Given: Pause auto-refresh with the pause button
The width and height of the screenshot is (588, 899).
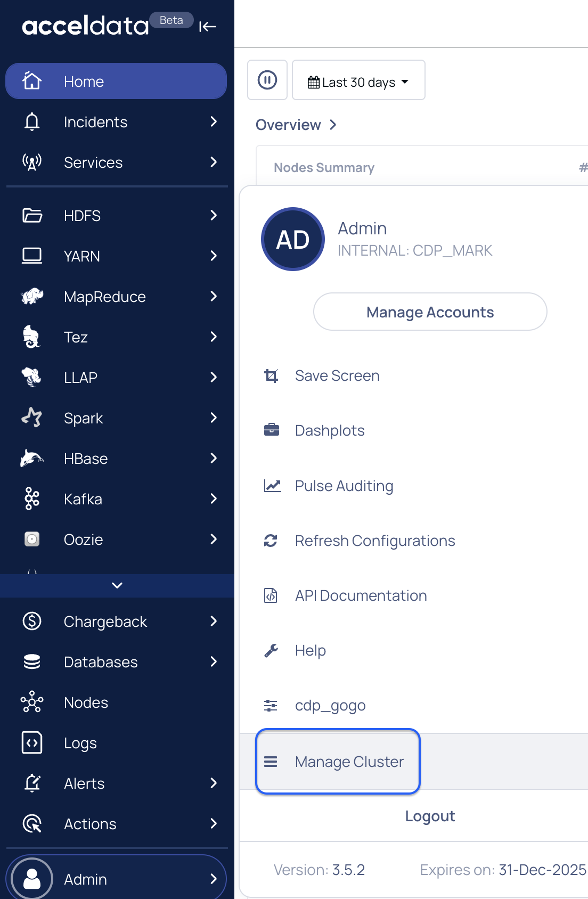Looking at the screenshot, I should [x=267, y=80].
